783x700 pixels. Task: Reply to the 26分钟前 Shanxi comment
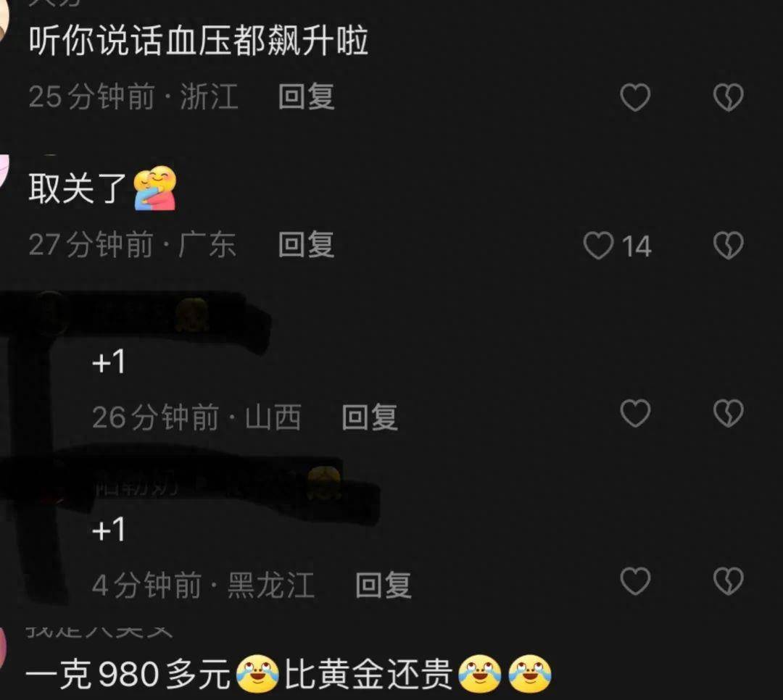(370, 417)
